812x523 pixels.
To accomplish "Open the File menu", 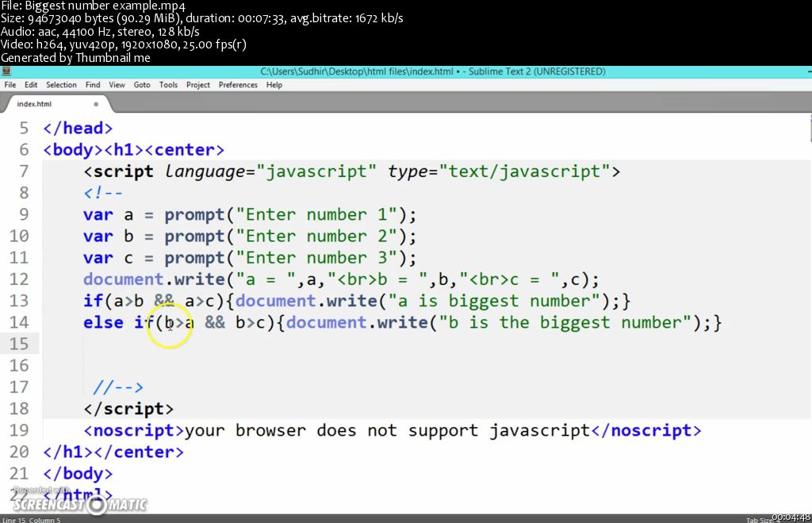I will [10, 85].
